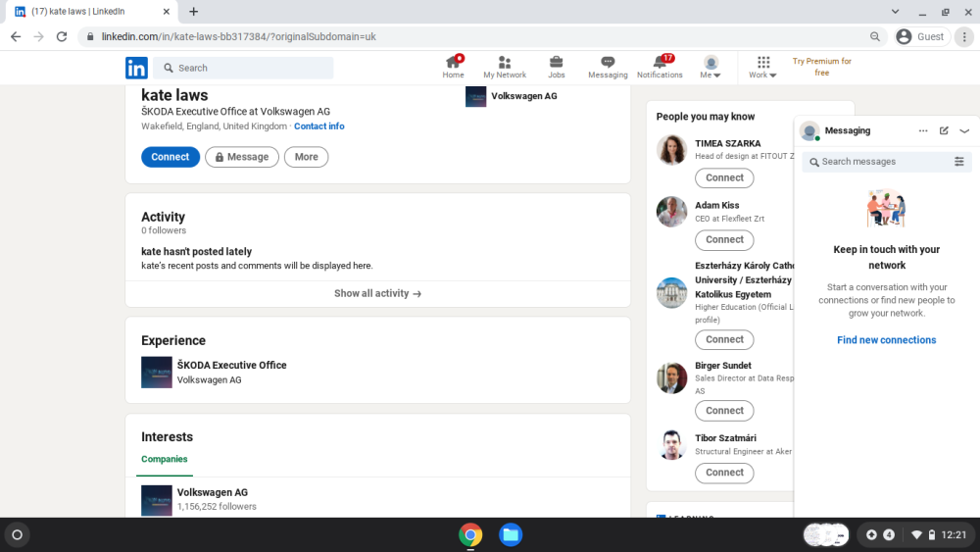This screenshot has height=552, width=980.
Task: Expand the Work apps grid menu
Action: (x=762, y=67)
